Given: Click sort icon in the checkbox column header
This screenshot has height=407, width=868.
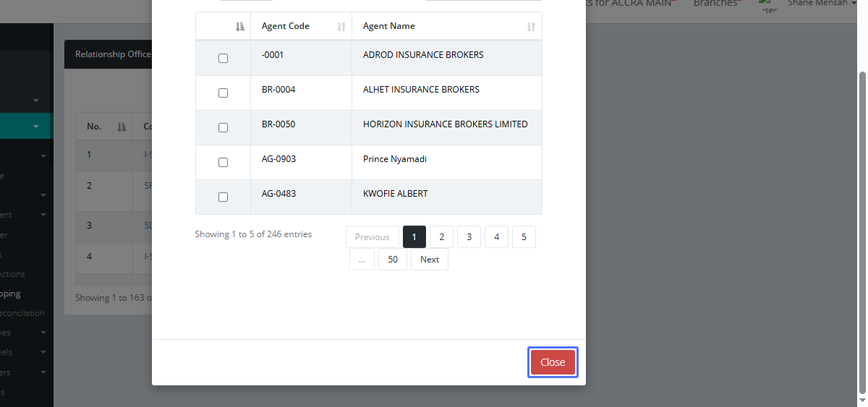Looking at the screenshot, I should pos(240,27).
